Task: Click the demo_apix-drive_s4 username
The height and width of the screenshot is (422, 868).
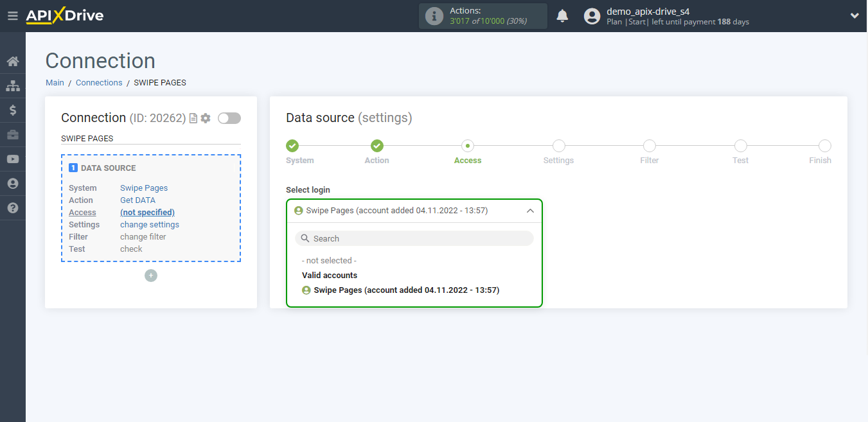Action: (648, 11)
